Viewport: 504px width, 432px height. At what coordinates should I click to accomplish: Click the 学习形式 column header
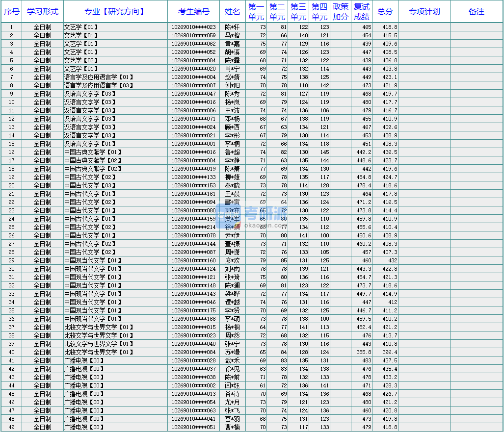[42, 11]
